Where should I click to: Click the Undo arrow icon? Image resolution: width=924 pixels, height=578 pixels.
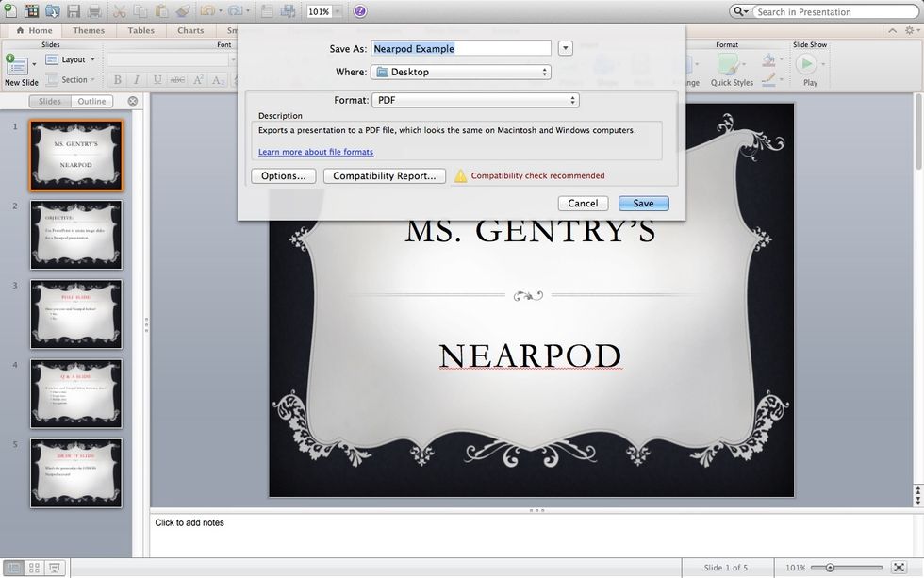click(207, 10)
